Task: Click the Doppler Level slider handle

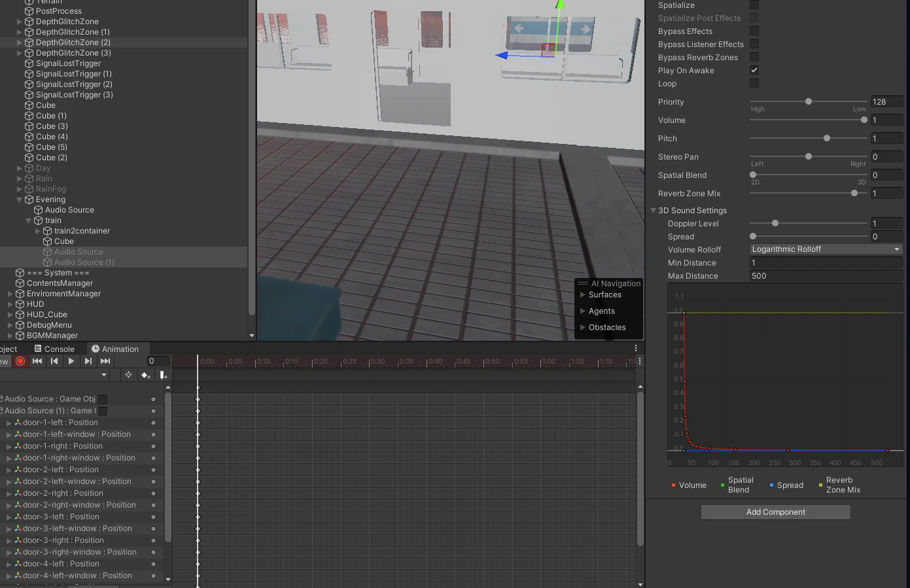Action: click(775, 223)
